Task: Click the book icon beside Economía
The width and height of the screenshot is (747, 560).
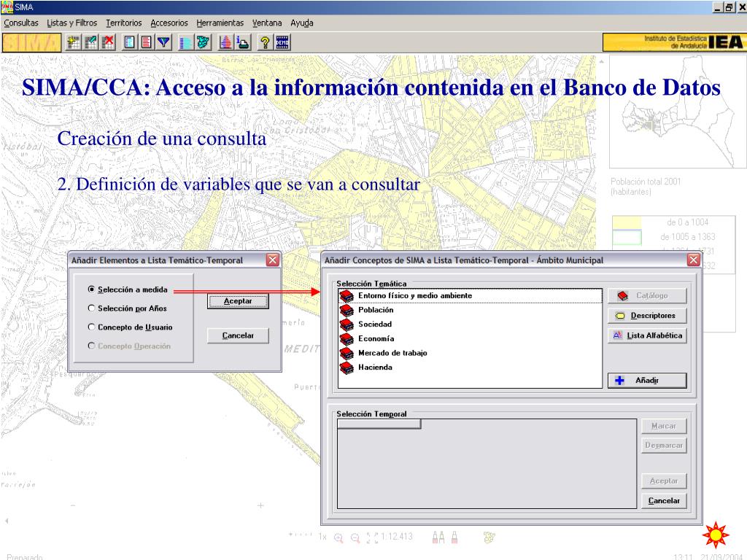Action: tap(347, 339)
